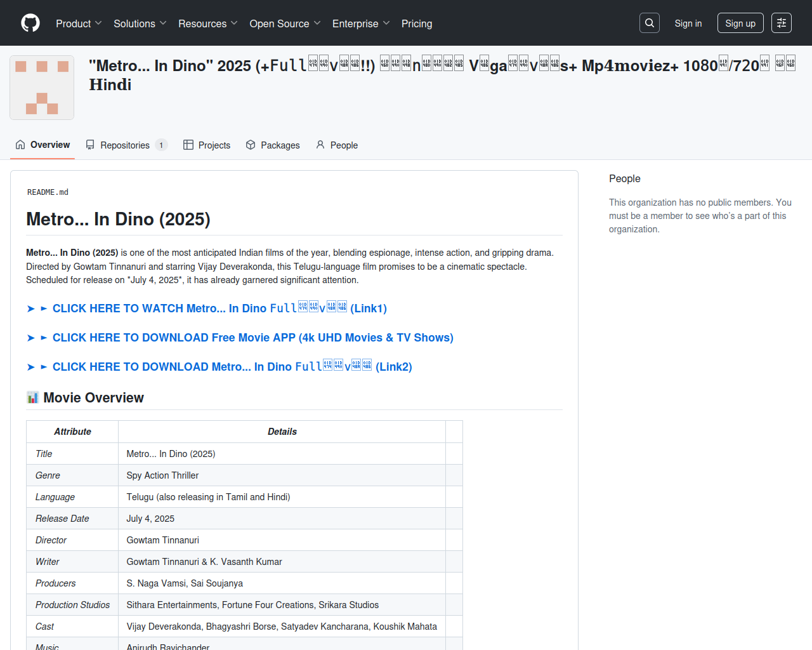Click the person icon beside People
The height and width of the screenshot is (650, 812).
point(320,145)
